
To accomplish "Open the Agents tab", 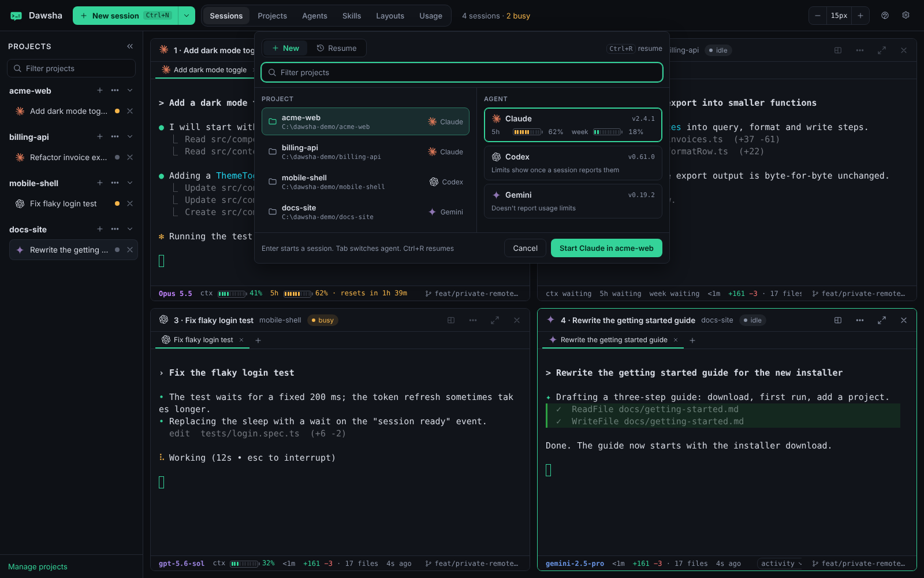I will point(315,16).
